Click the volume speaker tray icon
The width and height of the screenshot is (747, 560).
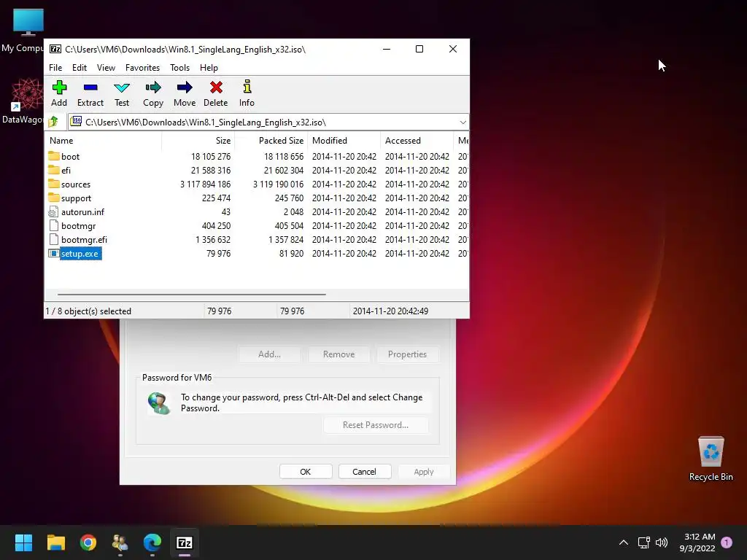tap(662, 542)
